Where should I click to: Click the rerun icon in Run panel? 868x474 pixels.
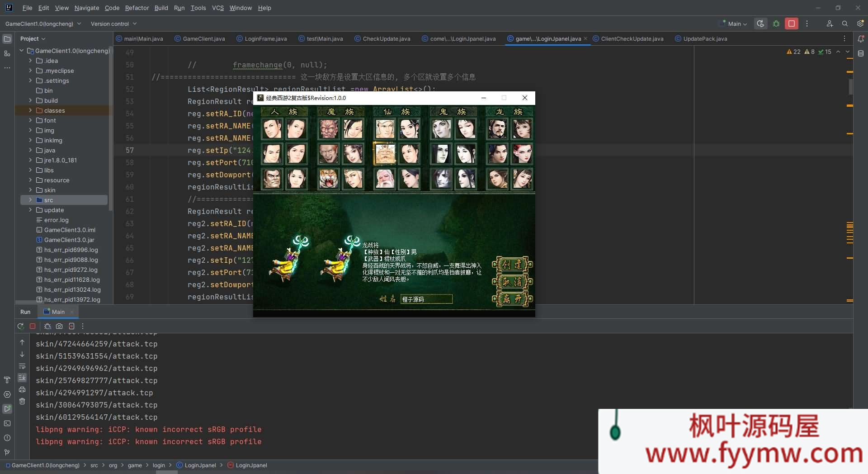coord(20,326)
